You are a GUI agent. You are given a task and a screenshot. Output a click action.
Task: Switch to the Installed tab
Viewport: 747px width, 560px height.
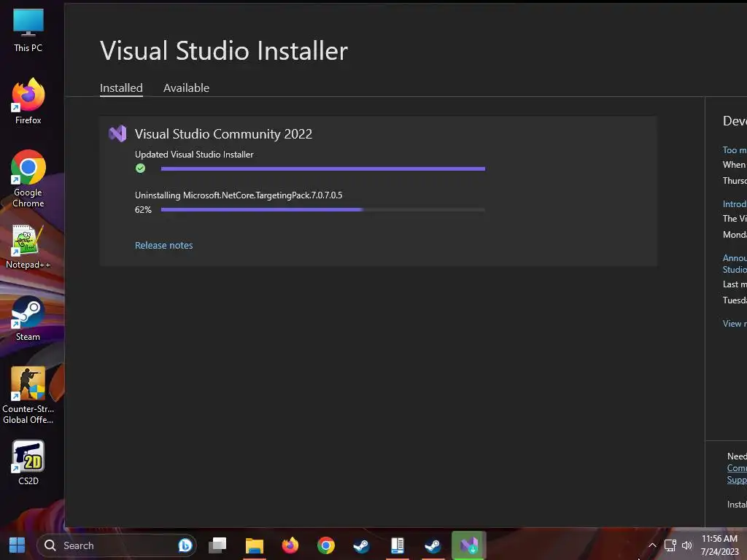tap(122, 88)
